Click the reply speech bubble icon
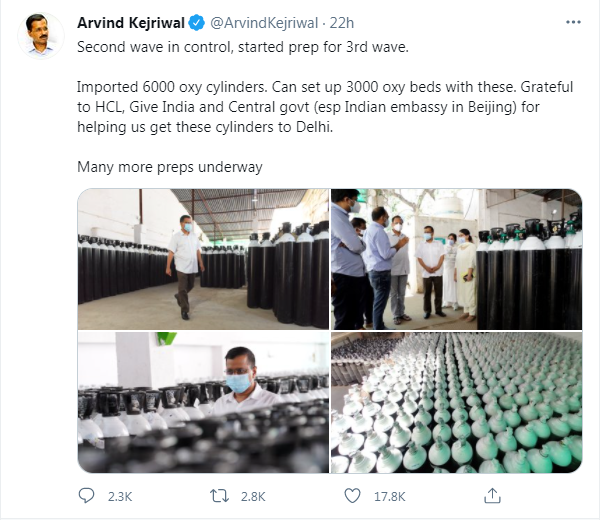The width and height of the screenshot is (605, 520). [x=87, y=496]
